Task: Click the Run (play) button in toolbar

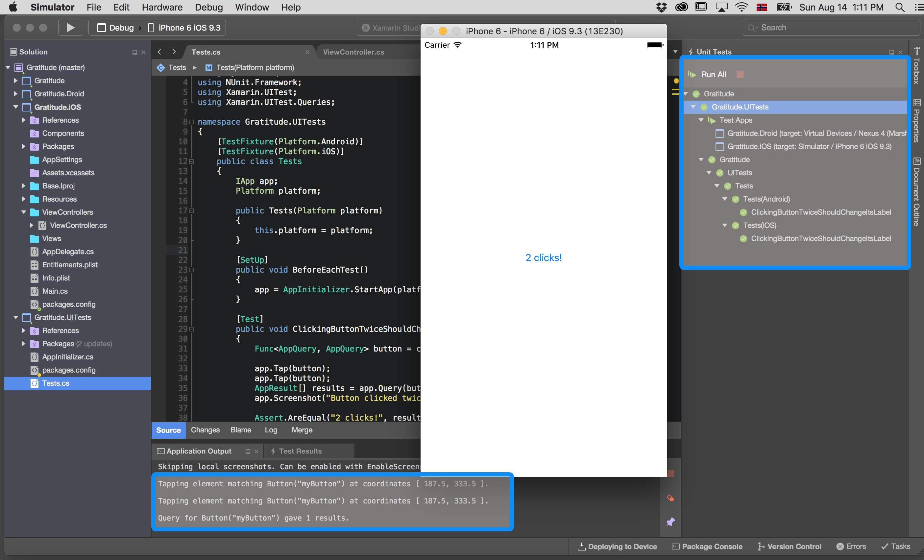Action: point(70,27)
